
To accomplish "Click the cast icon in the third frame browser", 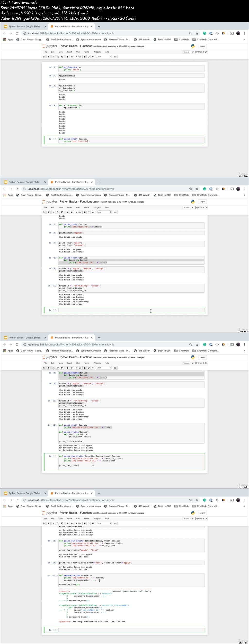I will pyautogui.click(x=232, y=345).
